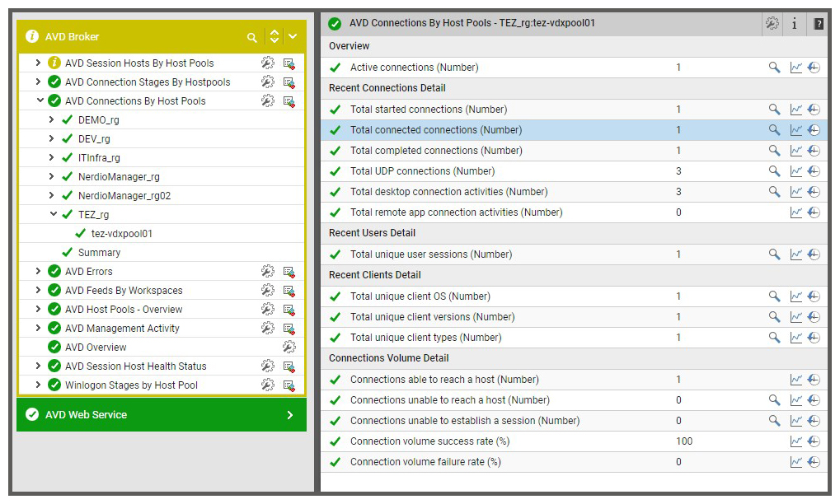Open configuration gear for AVD Session Host Health Status
The image size is (840, 504).
click(x=268, y=366)
